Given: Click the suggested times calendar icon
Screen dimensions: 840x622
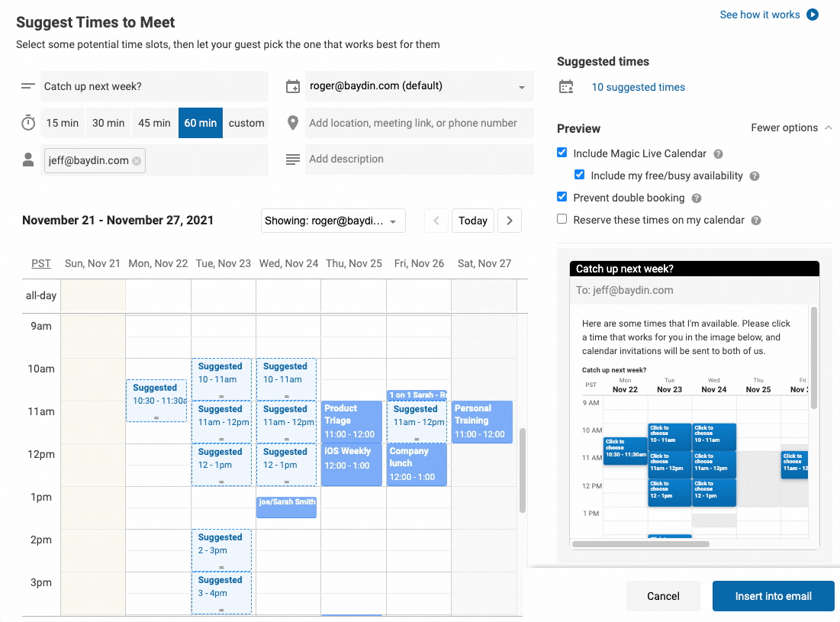Looking at the screenshot, I should pos(566,87).
